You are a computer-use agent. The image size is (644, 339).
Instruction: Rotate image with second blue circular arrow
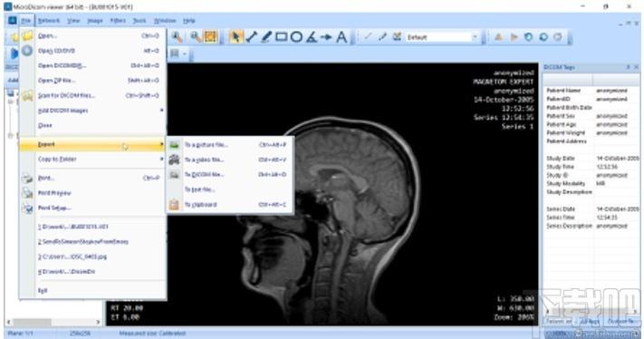543,37
